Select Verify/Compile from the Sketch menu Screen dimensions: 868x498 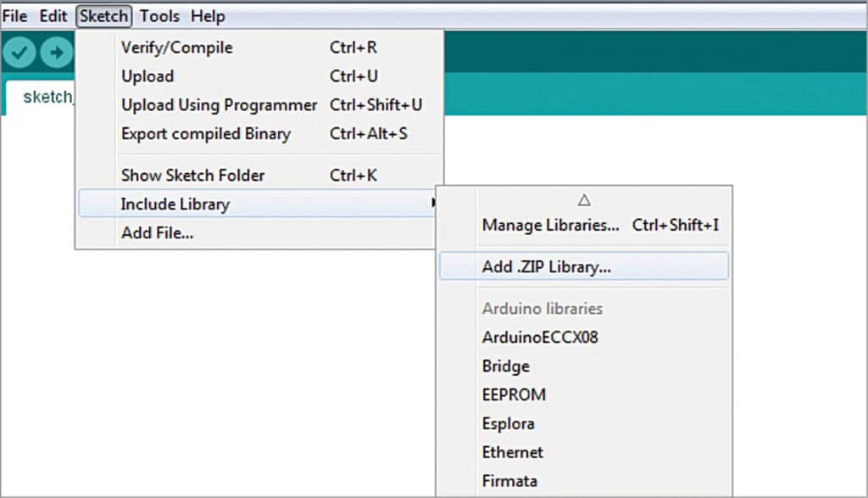pos(176,48)
